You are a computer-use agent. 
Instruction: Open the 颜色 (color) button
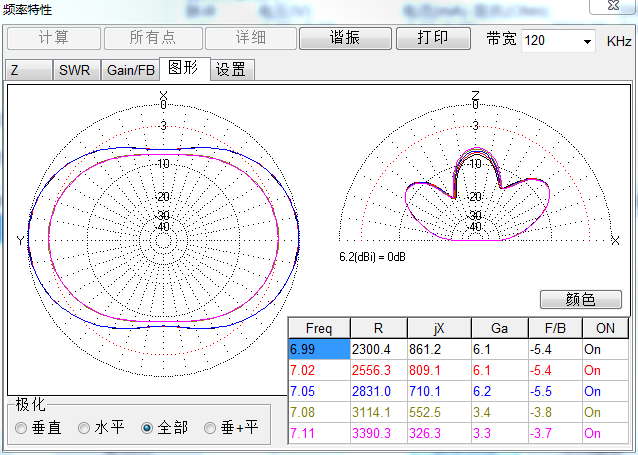pos(581,300)
